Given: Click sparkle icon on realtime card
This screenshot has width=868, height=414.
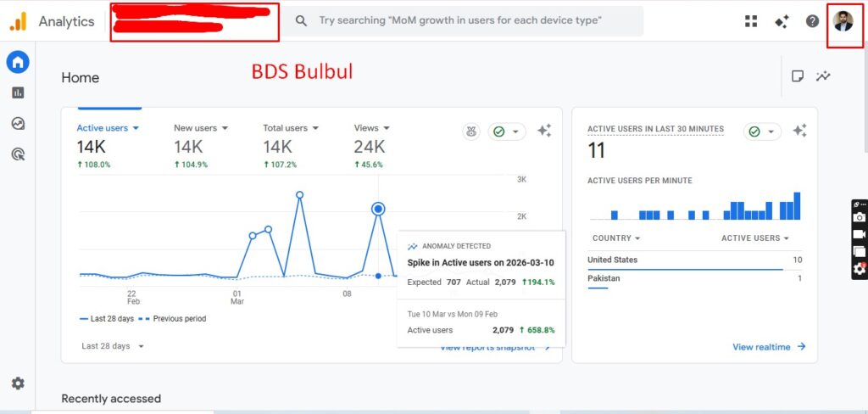Looking at the screenshot, I should 799,131.
